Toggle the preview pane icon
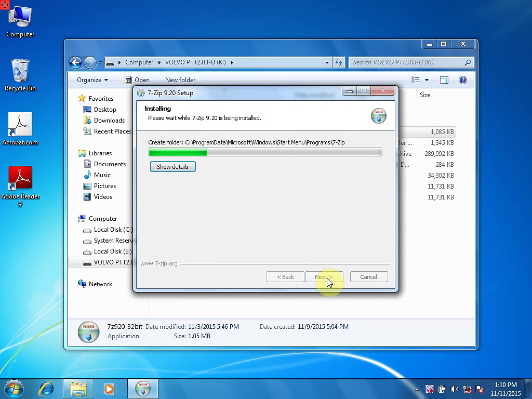The image size is (532, 399). pos(444,80)
